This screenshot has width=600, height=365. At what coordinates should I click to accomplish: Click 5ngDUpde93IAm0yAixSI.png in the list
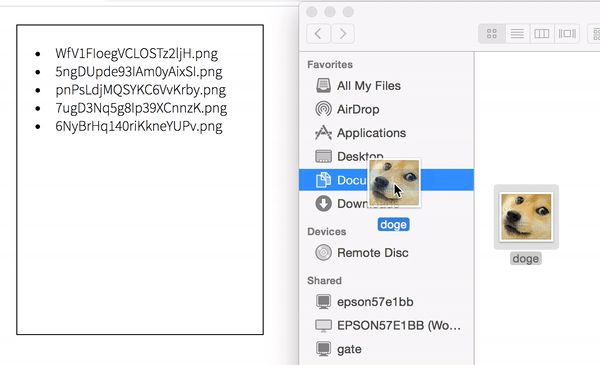click(139, 72)
